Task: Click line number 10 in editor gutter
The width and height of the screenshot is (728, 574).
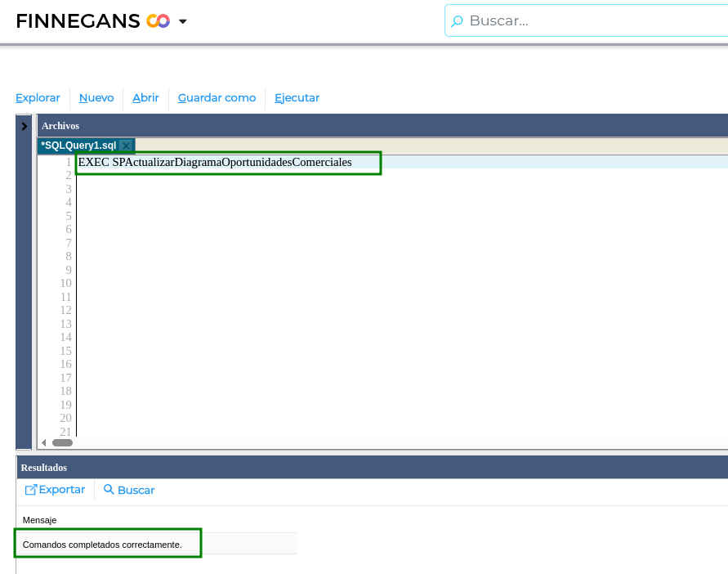Action: click(66, 283)
